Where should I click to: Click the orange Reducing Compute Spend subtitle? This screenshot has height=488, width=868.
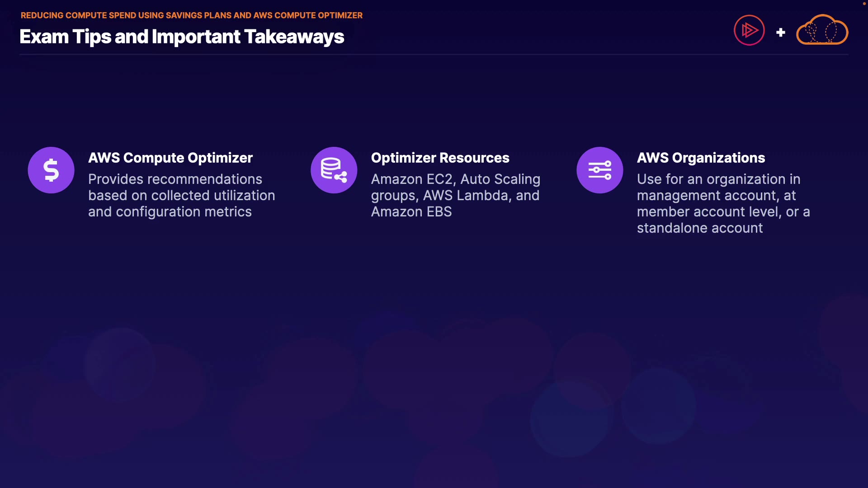pyautogui.click(x=191, y=15)
